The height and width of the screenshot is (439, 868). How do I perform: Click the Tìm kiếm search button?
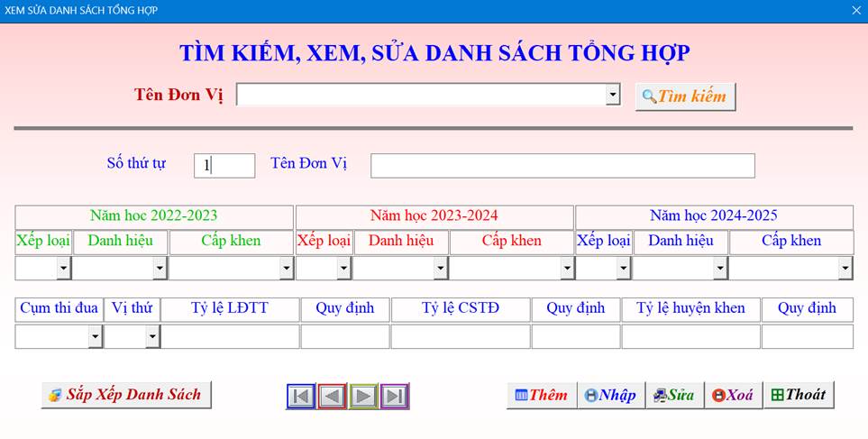pyautogui.click(x=685, y=96)
